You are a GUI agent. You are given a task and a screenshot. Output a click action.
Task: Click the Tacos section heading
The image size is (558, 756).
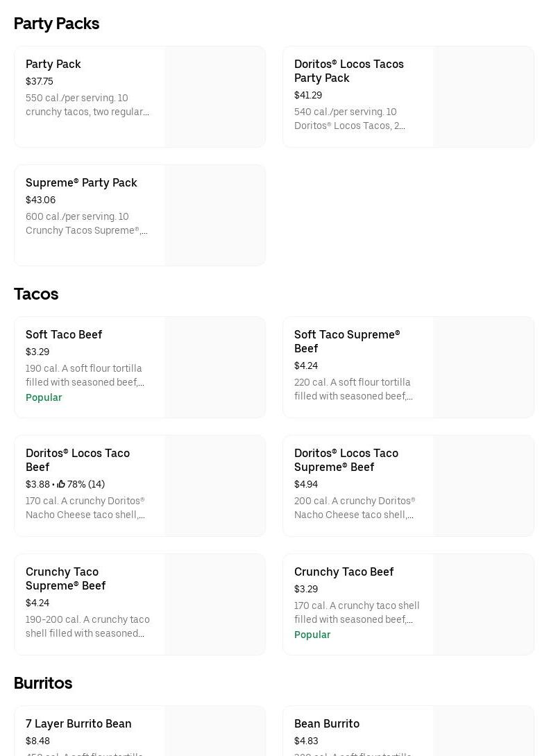coord(36,294)
